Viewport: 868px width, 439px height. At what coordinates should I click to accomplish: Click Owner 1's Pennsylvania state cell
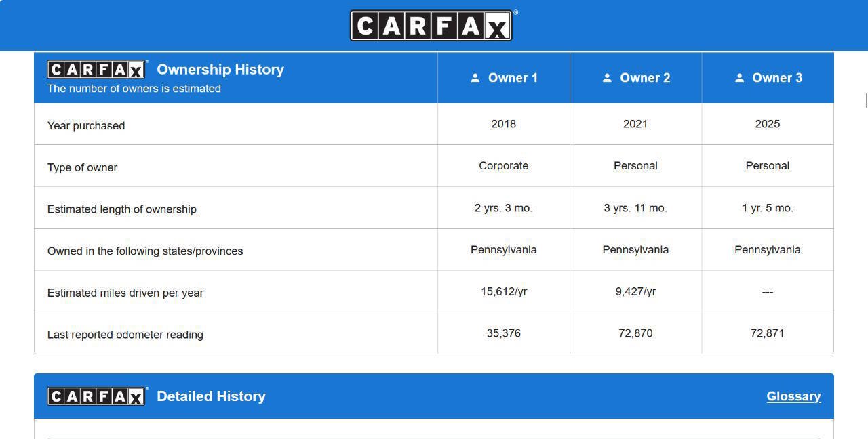pos(504,250)
